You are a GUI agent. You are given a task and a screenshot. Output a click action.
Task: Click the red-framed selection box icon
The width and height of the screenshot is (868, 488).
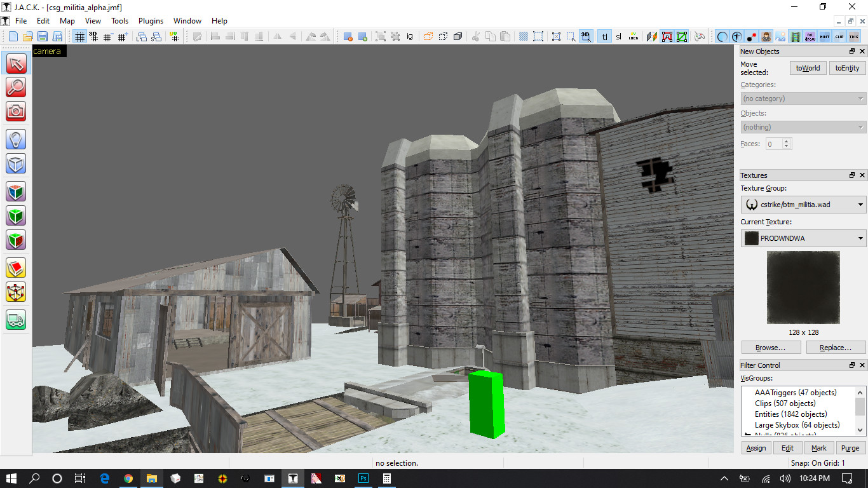pyautogui.click(x=667, y=37)
